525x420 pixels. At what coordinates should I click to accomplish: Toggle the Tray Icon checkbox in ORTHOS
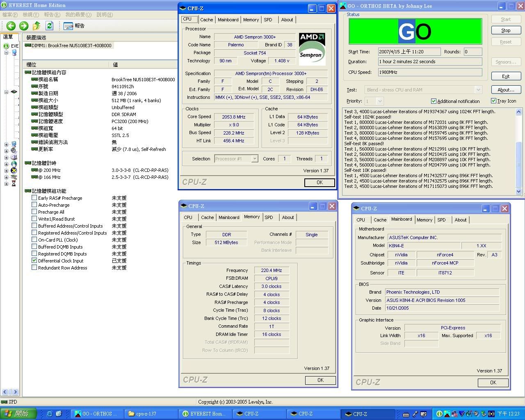coord(493,101)
